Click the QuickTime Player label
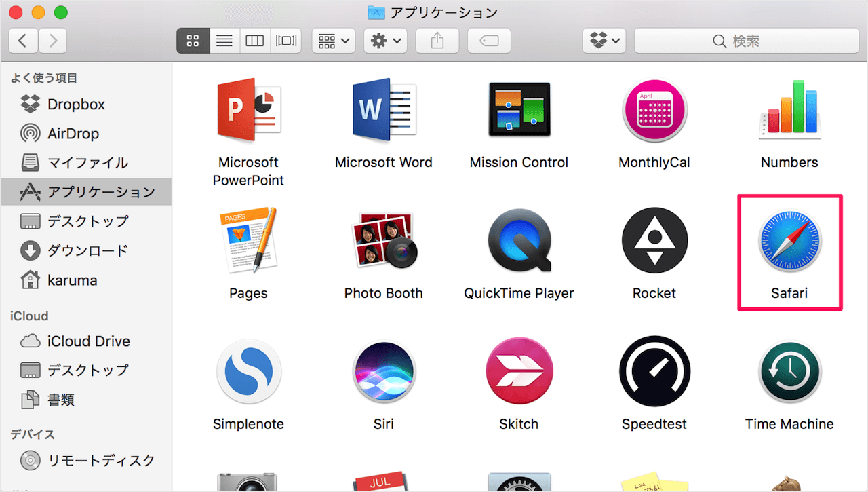The height and width of the screenshot is (492, 868). (519, 294)
